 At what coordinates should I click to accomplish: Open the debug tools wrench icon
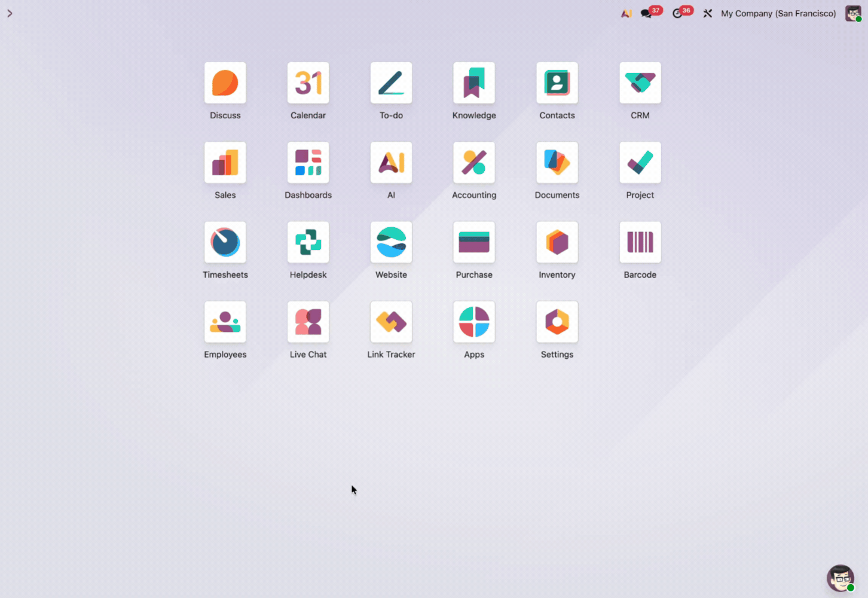[708, 13]
